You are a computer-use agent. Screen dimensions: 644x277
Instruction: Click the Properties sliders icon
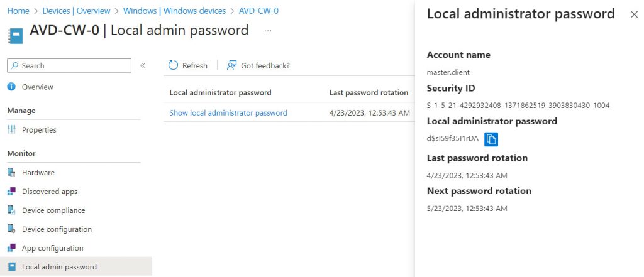click(11, 129)
